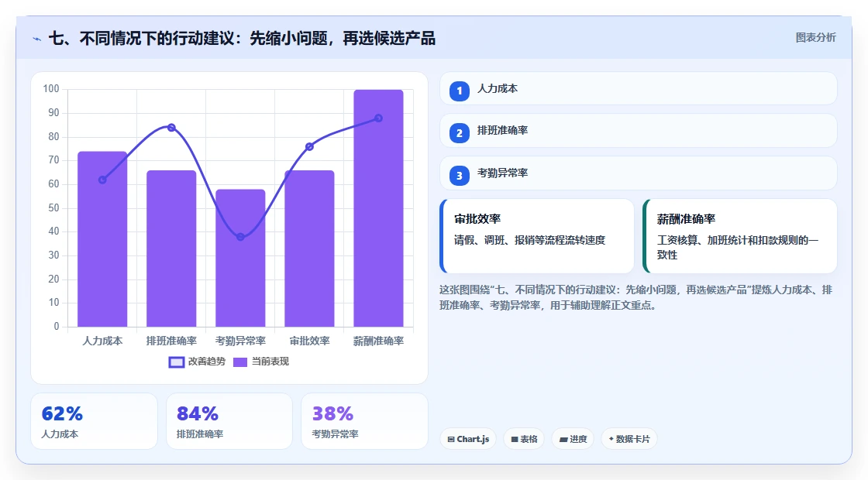Click the section title 七、不同情况下的行动建议
The width and height of the screenshot is (868, 480).
pos(242,39)
